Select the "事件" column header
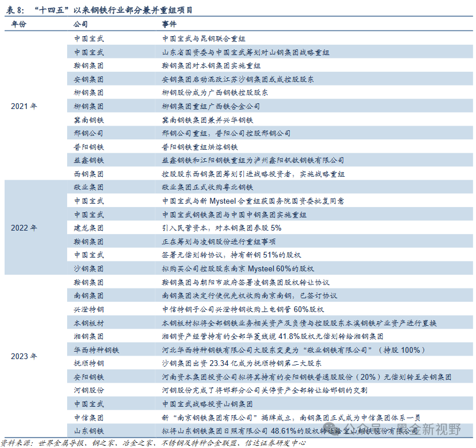 (x=169, y=24)
